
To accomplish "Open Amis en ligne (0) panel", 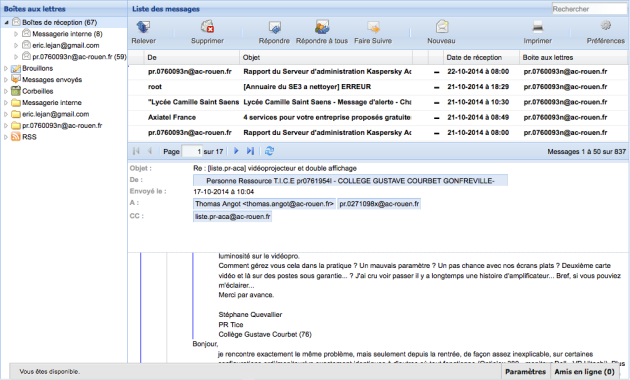I will click(x=585, y=372).
